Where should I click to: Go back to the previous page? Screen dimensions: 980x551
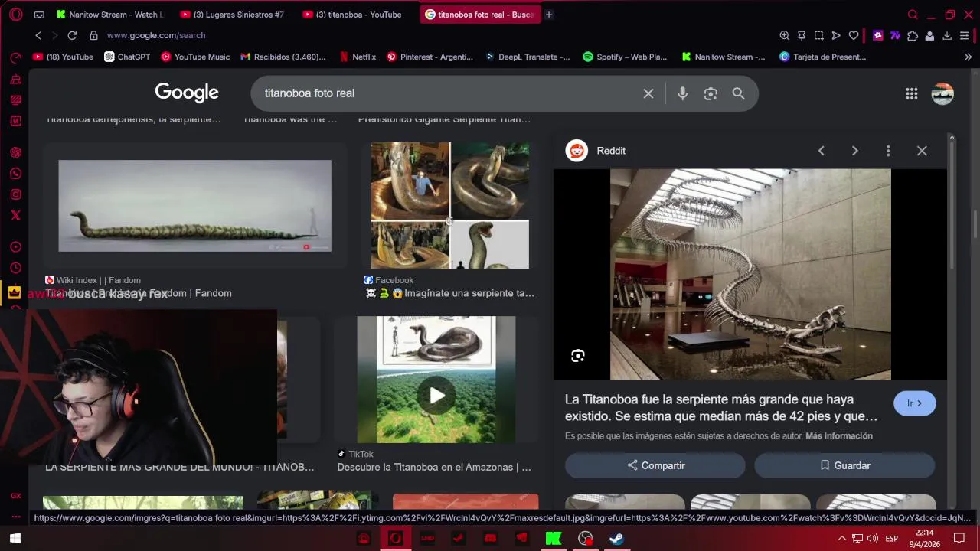click(38, 35)
